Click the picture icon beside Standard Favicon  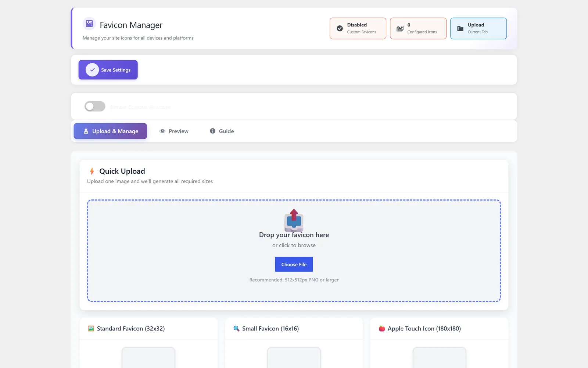[91, 329]
